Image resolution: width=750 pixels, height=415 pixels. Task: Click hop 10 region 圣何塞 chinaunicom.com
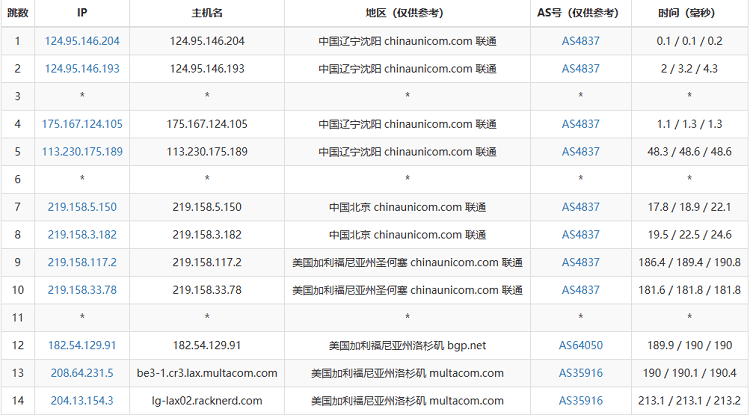click(408, 290)
